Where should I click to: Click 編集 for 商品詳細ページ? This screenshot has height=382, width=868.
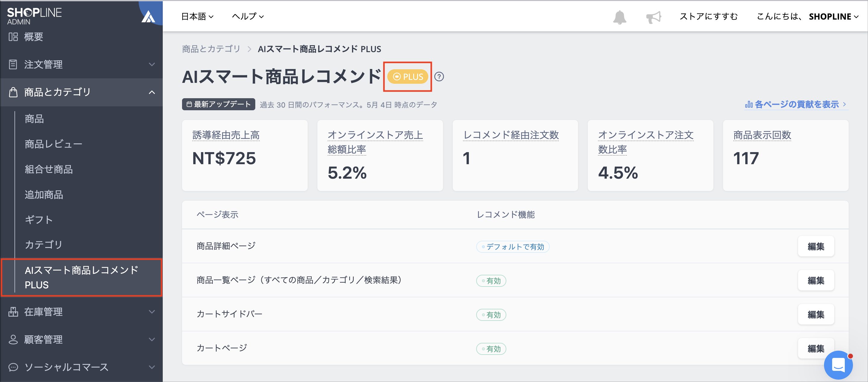[x=816, y=246]
